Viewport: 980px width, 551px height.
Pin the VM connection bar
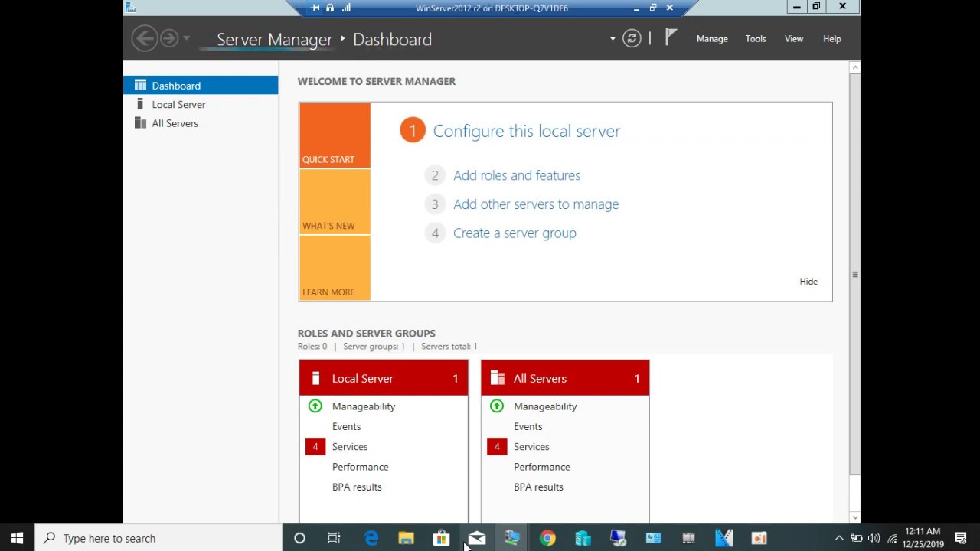click(315, 8)
